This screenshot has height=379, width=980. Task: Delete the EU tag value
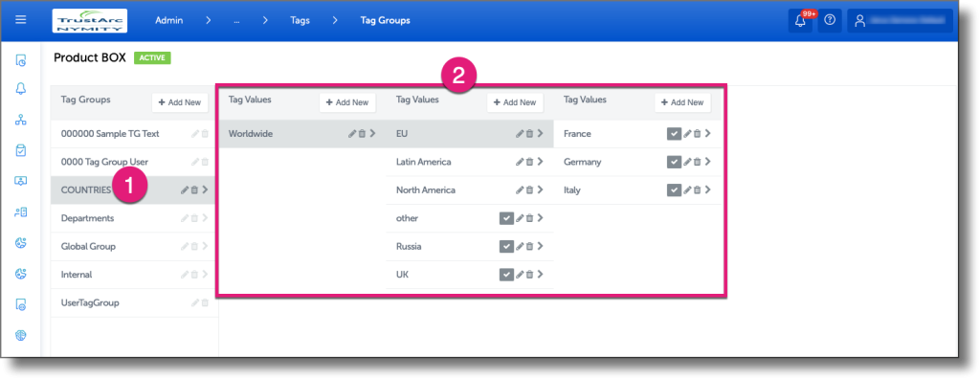(529, 134)
